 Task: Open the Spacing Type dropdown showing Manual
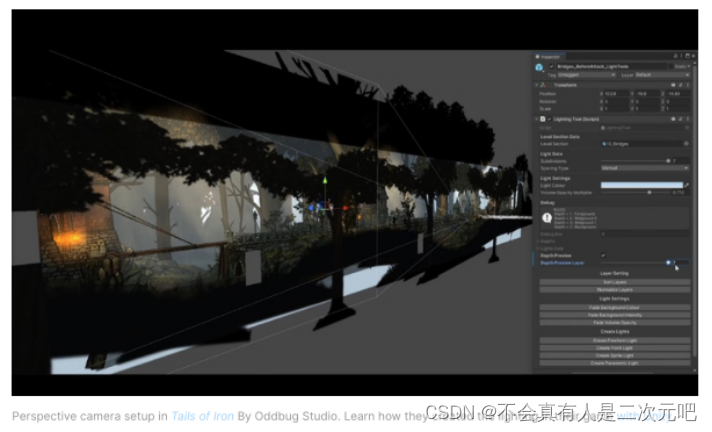coord(645,168)
